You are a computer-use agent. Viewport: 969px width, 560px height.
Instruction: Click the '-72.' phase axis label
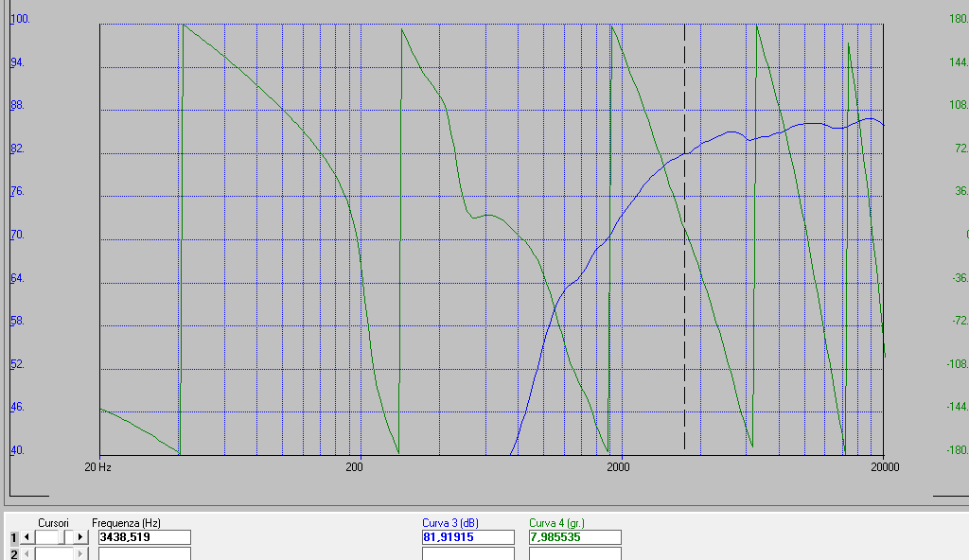point(960,321)
